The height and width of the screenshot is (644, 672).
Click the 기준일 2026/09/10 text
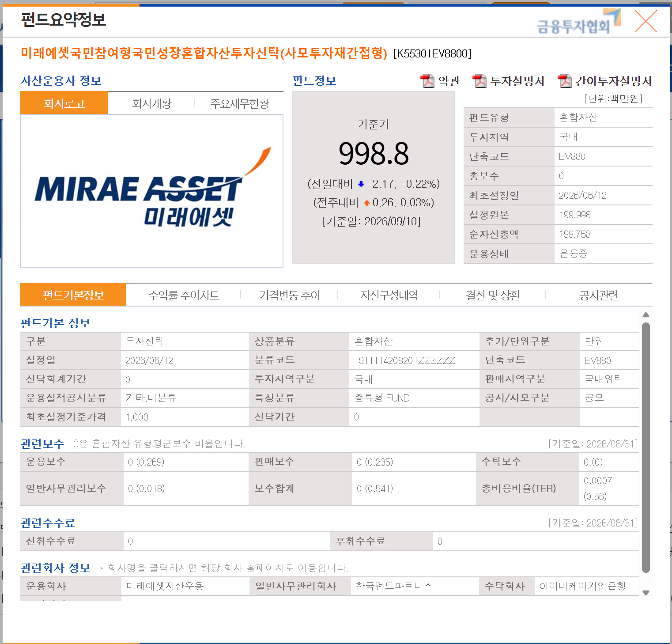pos(371,221)
